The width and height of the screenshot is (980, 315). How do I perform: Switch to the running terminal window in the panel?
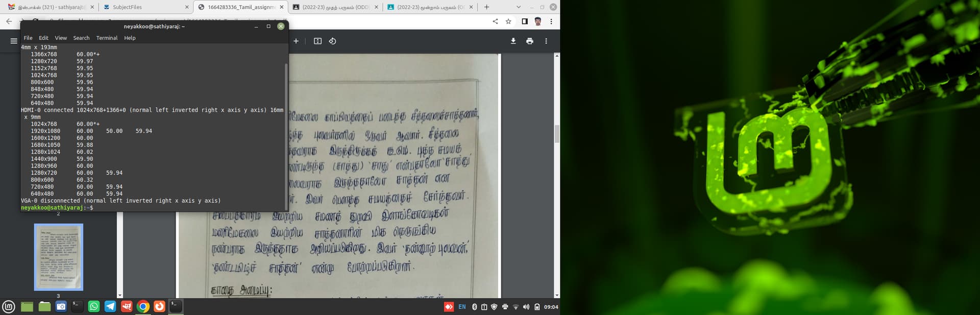[176, 306]
